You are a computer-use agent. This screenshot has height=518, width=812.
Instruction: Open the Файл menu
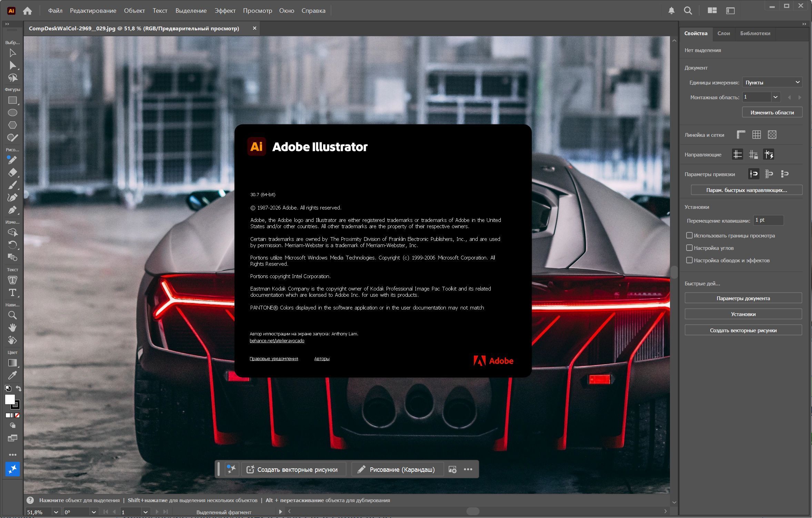coord(55,11)
